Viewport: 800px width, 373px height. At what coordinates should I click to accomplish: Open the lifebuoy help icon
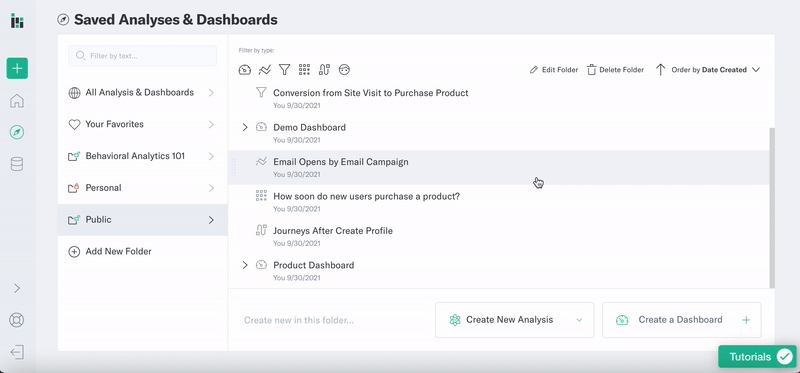[x=17, y=320]
